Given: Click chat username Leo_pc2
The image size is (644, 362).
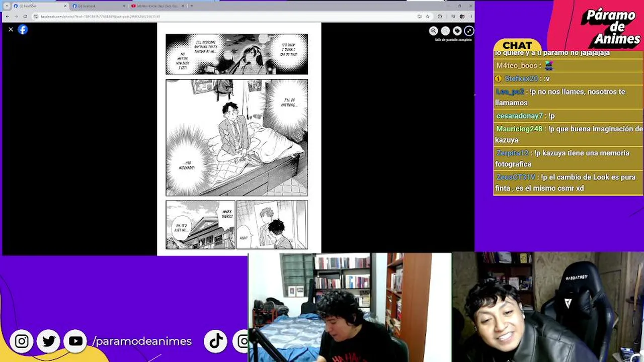Looking at the screenshot, I should (510, 92).
